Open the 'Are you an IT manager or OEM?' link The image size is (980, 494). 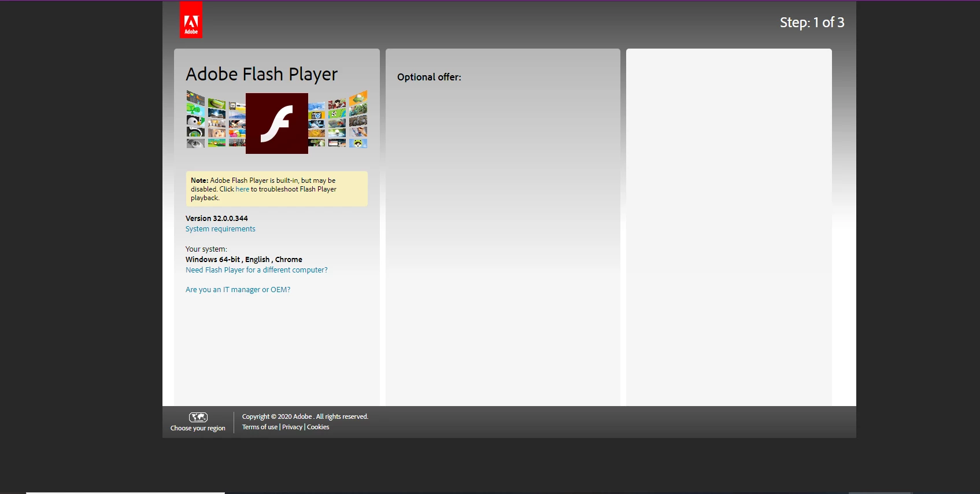pyautogui.click(x=238, y=290)
